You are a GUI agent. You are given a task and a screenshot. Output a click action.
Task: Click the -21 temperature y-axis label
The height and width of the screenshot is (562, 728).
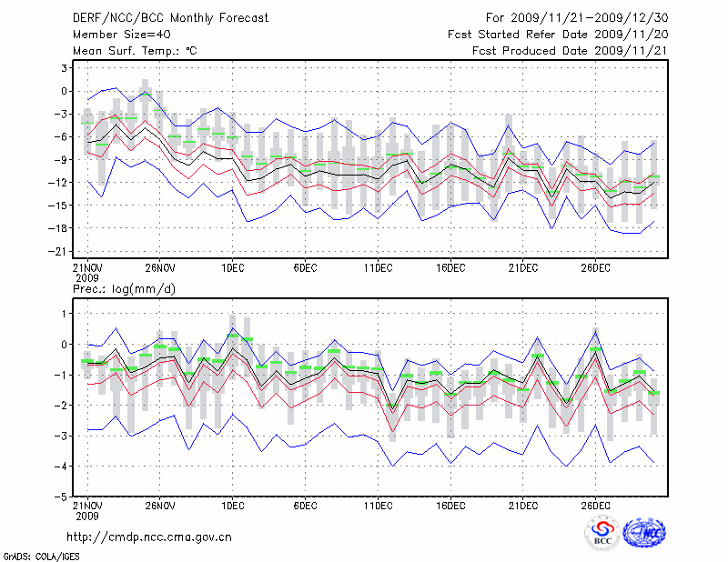pos(61,251)
